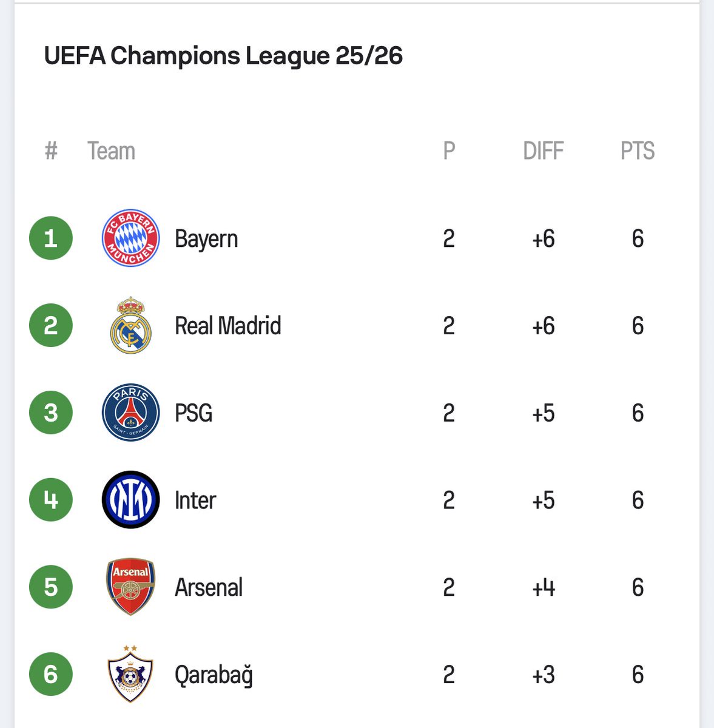Open the Bayern team name link

point(206,239)
